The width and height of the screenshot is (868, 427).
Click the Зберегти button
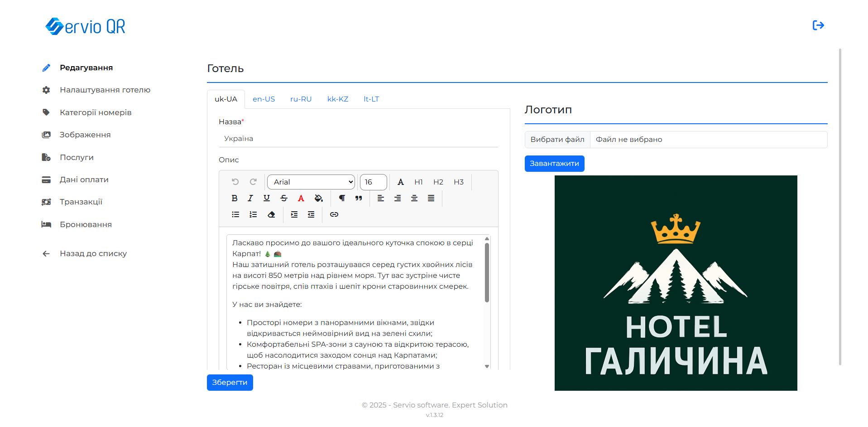pyautogui.click(x=230, y=383)
